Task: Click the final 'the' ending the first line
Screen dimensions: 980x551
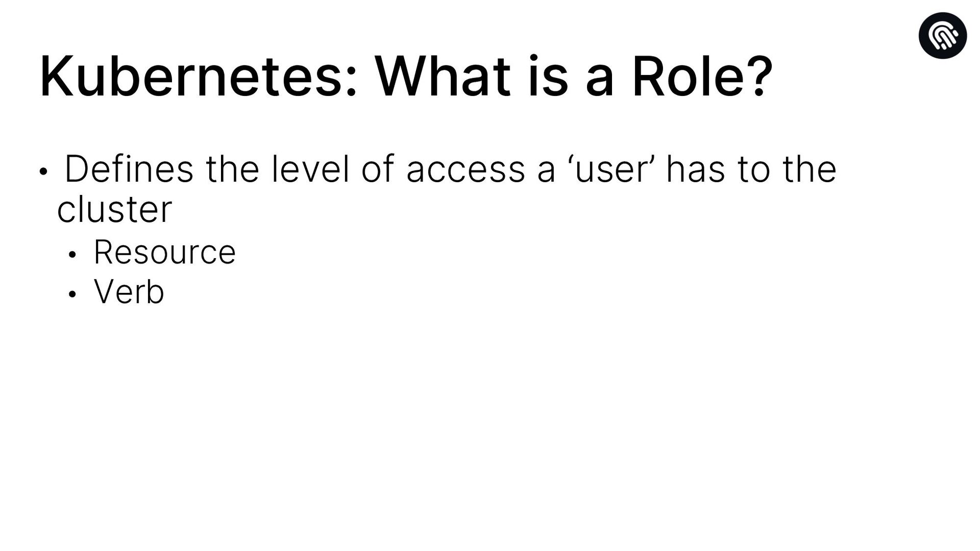Action: coord(810,169)
